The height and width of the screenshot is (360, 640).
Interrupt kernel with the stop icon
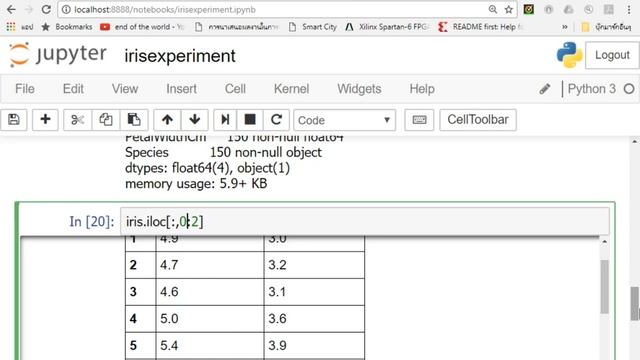pyautogui.click(x=250, y=120)
